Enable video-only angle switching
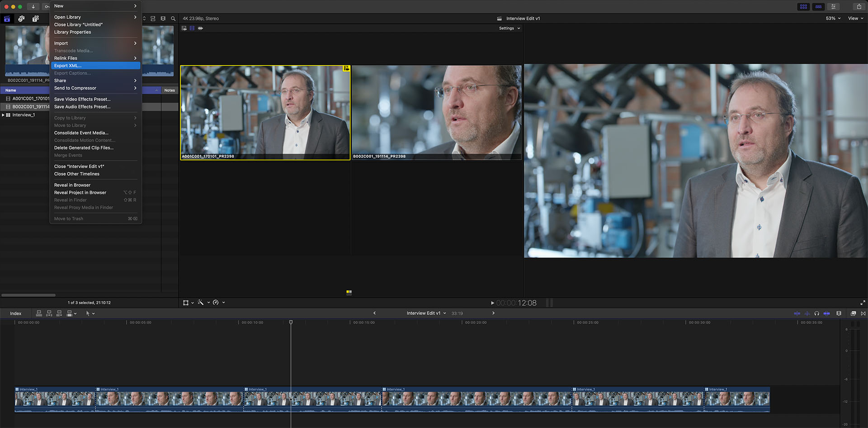 [192, 28]
